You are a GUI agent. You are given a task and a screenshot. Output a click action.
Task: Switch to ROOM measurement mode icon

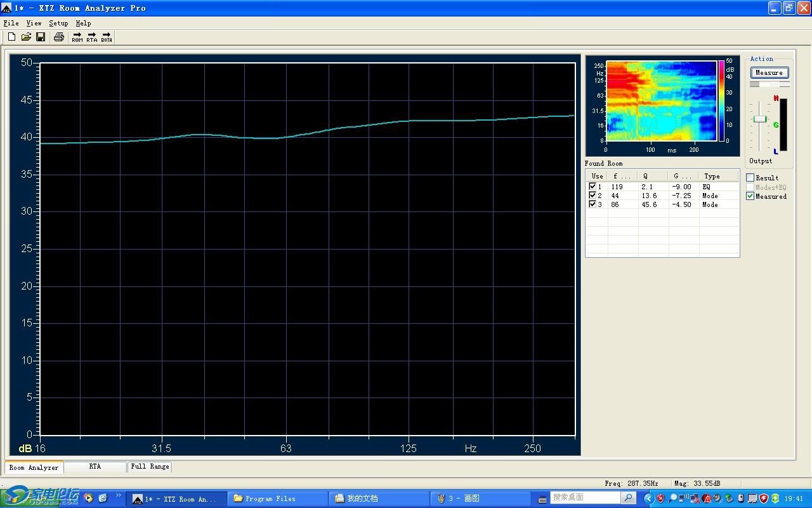click(77, 37)
